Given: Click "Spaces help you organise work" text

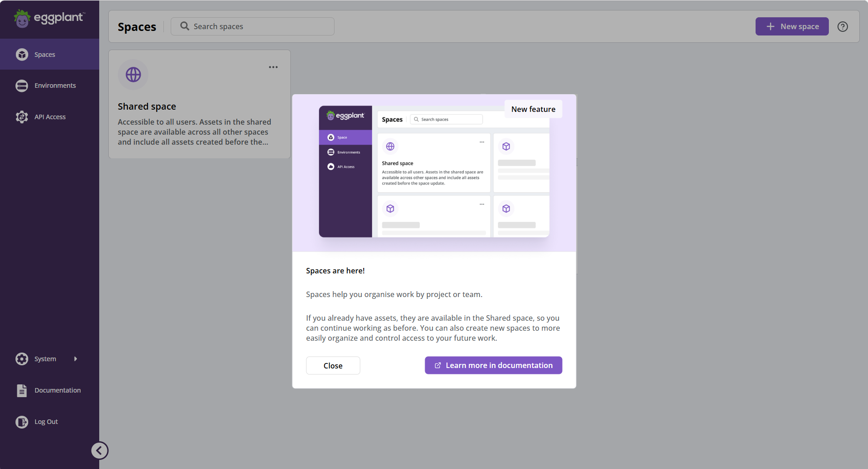Looking at the screenshot, I should pos(394,294).
